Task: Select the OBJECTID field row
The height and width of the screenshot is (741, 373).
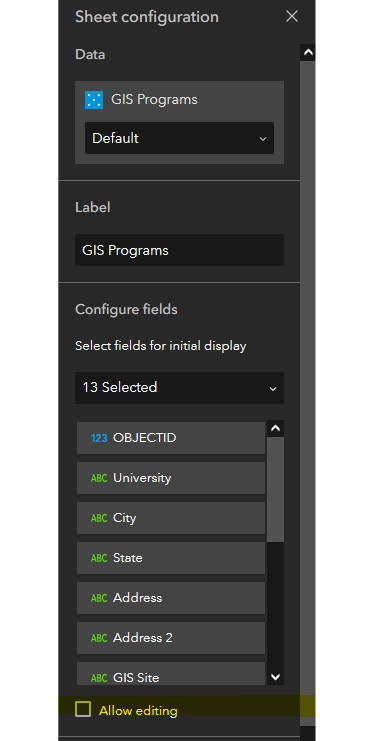Action: pyautogui.click(x=171, y=438)
